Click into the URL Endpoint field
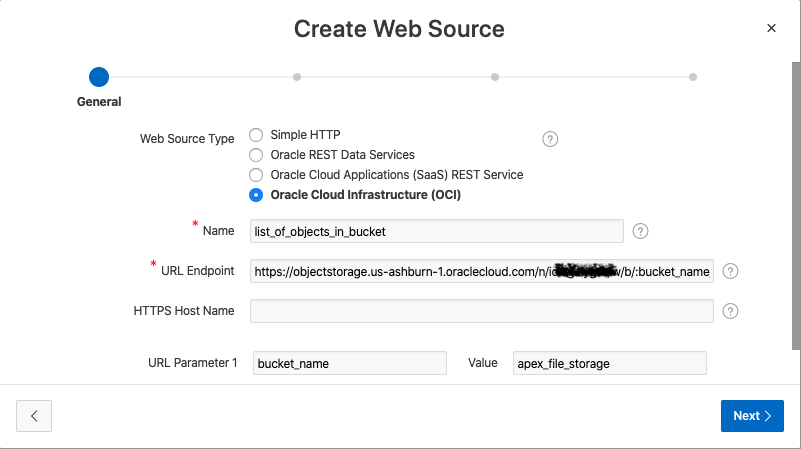The width and height of the screenshot is (801, 449). coord(481,271)
